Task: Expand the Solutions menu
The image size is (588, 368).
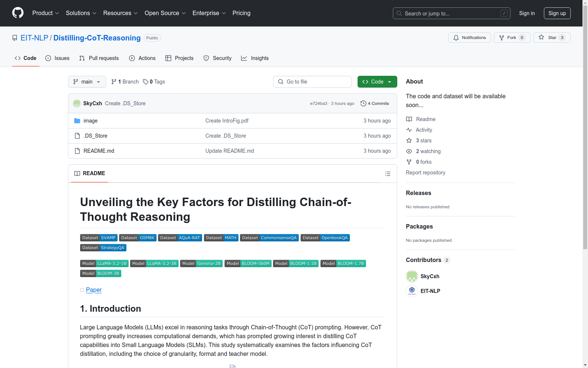Action: tap(81, 13)
